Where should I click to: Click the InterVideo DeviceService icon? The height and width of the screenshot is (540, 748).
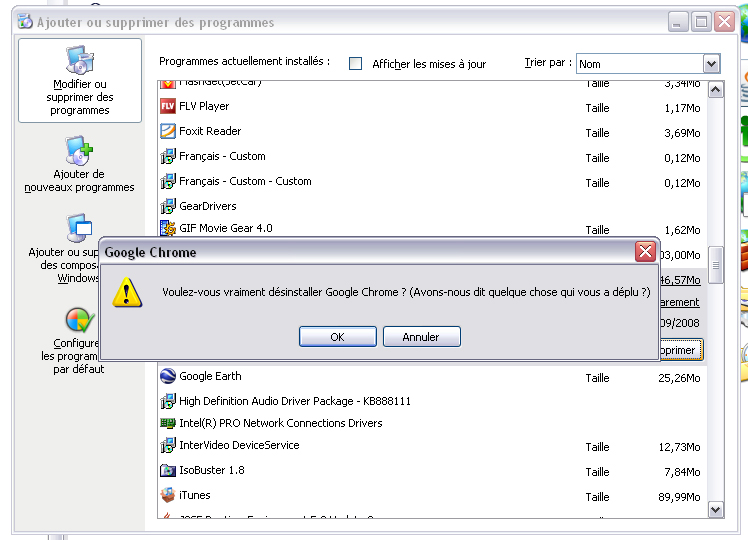[x=168, y=446]
